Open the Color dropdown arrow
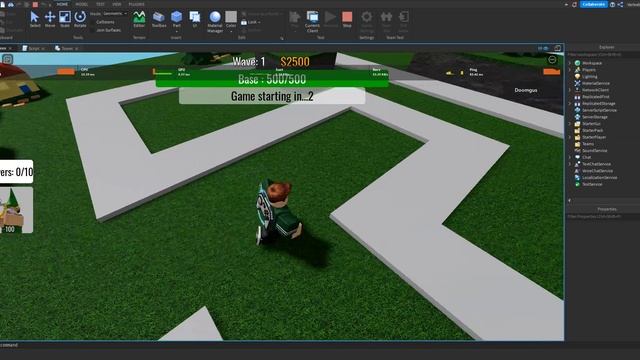Screen dimensions: 640x360 point(231,31)
